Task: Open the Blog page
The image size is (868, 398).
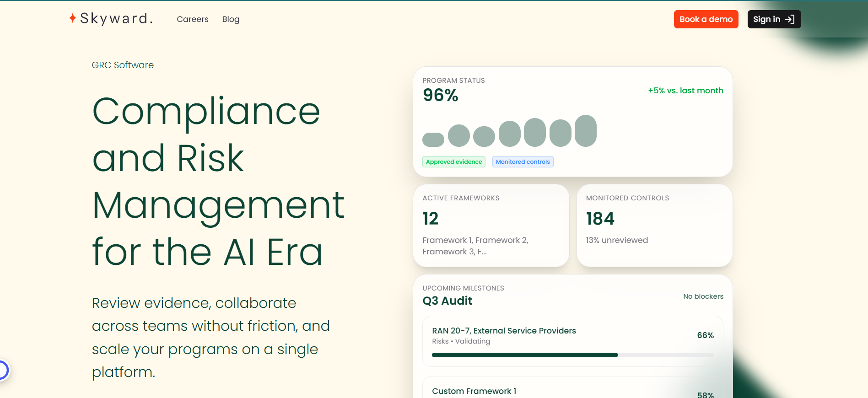Action: coord(231,19)
